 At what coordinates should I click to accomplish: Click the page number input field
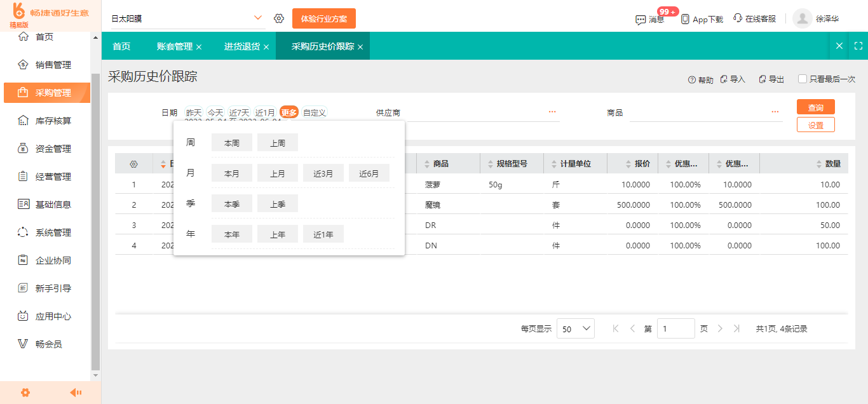tap(675, 328)
